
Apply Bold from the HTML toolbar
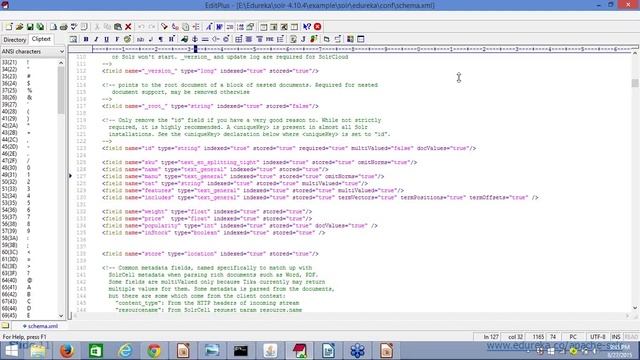tap(86, 39)
